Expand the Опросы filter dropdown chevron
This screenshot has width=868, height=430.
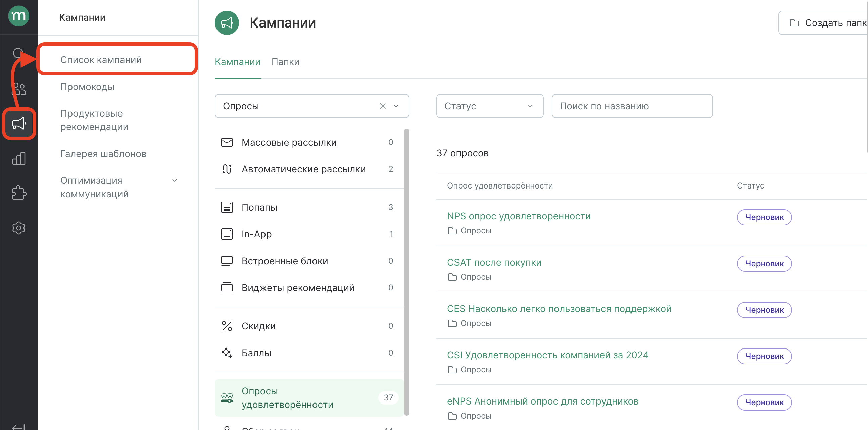396,106
